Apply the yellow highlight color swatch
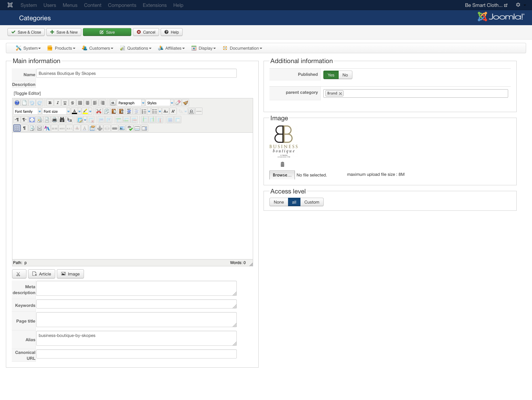Image resolution: width=532 pixels, height=400 pixels. [x=85, y=111]
